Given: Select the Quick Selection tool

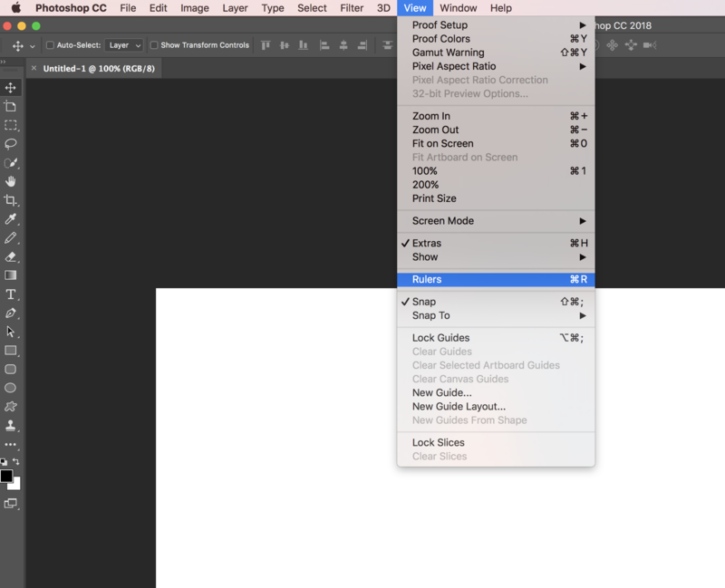Looking at the screenshot, I should pyautogui.click(x=10, y=163).
